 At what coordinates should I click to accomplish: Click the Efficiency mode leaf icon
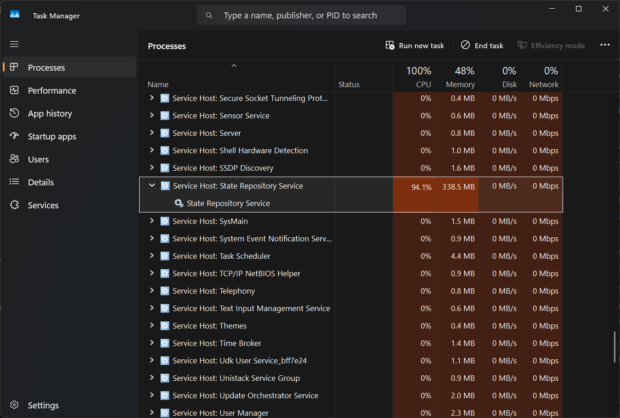[x=522, y=45]
